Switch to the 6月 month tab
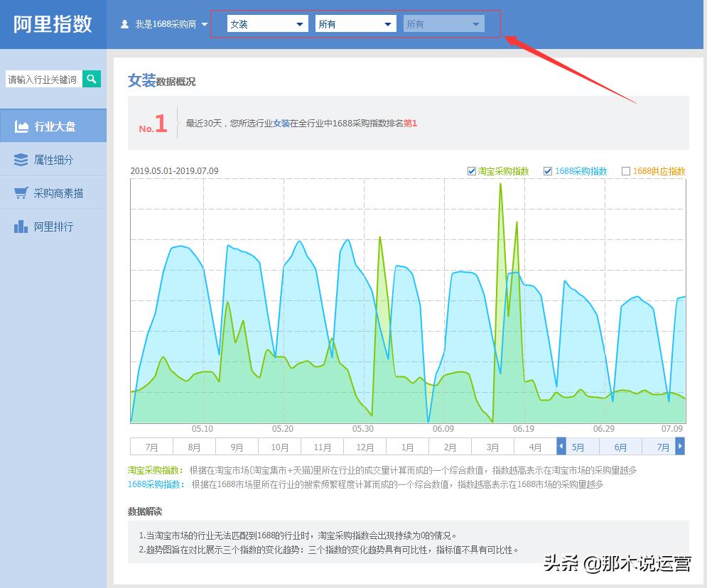 coord(621,447)
